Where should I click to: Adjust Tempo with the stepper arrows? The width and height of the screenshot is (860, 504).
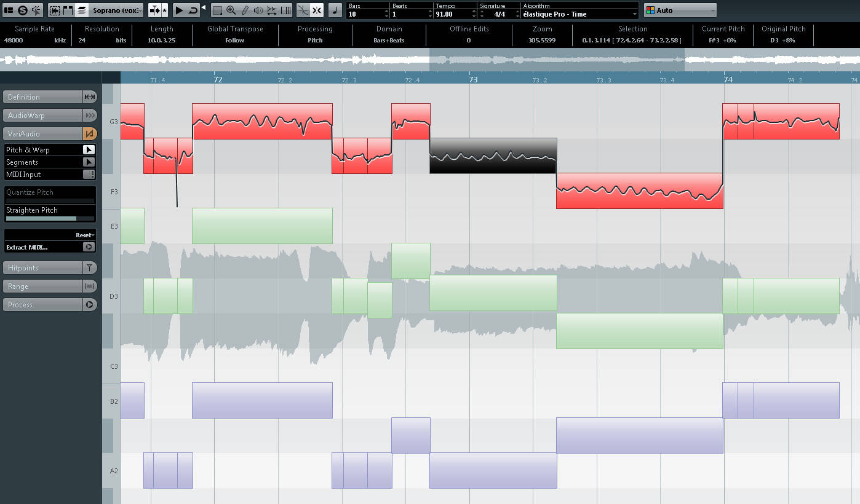[474, 14]
